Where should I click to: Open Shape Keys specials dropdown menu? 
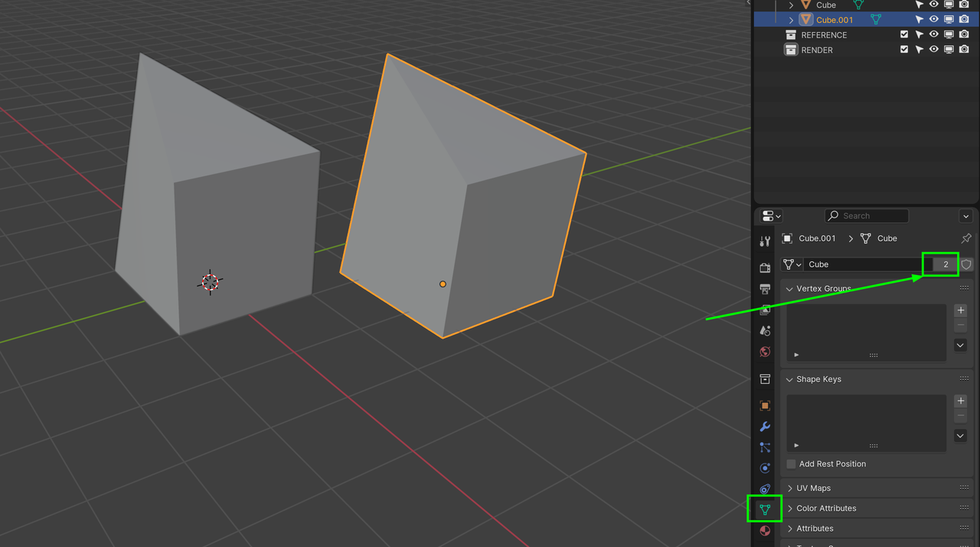[x=961, y=436]
